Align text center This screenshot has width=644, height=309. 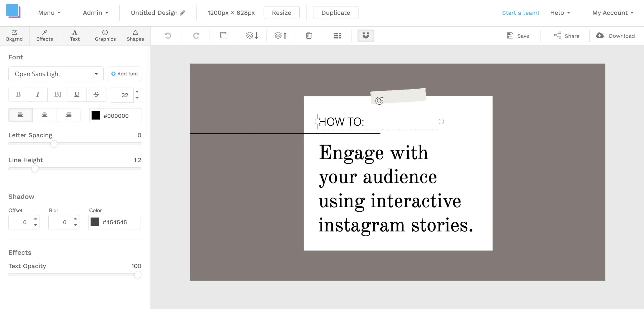[x=45, y=115]
